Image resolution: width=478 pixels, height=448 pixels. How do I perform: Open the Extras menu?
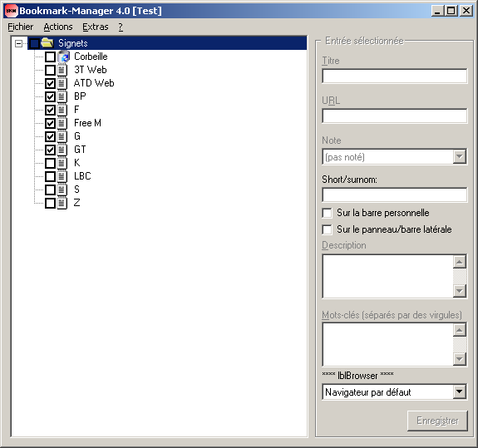(x=96, y=27)
